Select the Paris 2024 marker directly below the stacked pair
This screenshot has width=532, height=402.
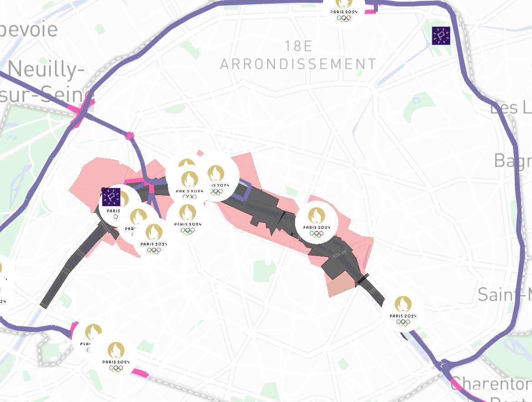click(188, 219)
